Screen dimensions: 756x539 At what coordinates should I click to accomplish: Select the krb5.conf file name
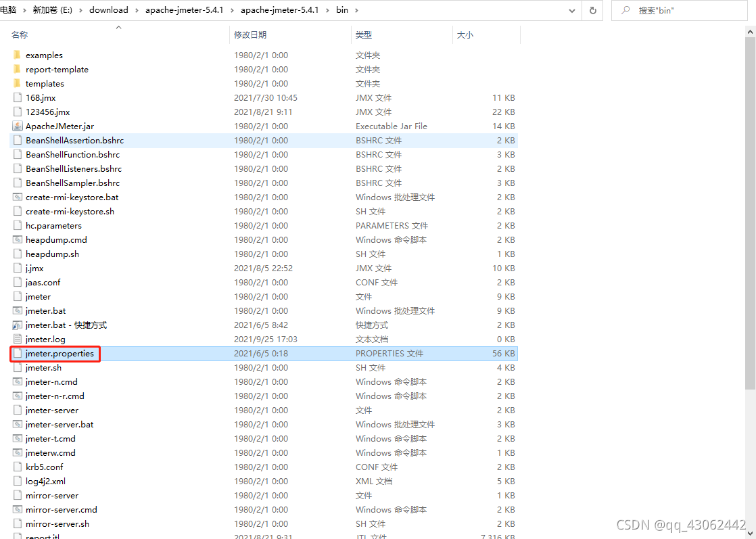pyautogui.click(x=45, y=467)
